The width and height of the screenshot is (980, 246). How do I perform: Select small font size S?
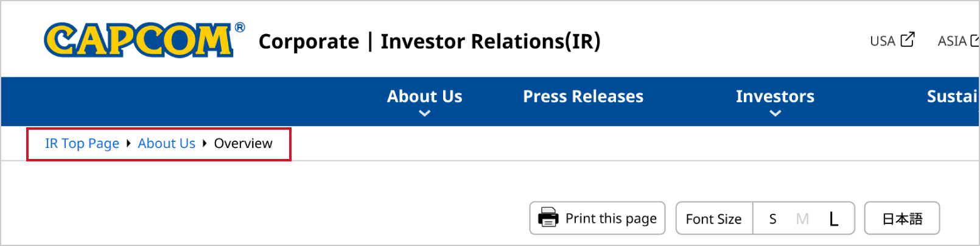(772, 219)
